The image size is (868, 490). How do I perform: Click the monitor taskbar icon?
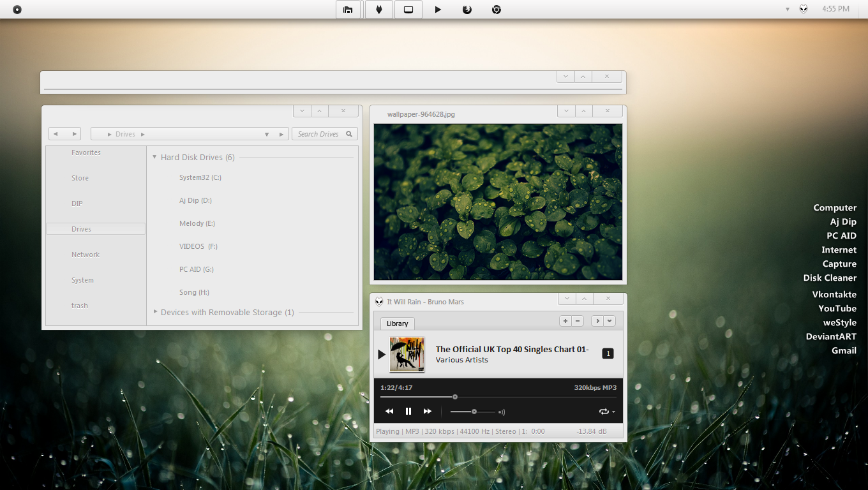pyautogui.click(x=408, y=10)
